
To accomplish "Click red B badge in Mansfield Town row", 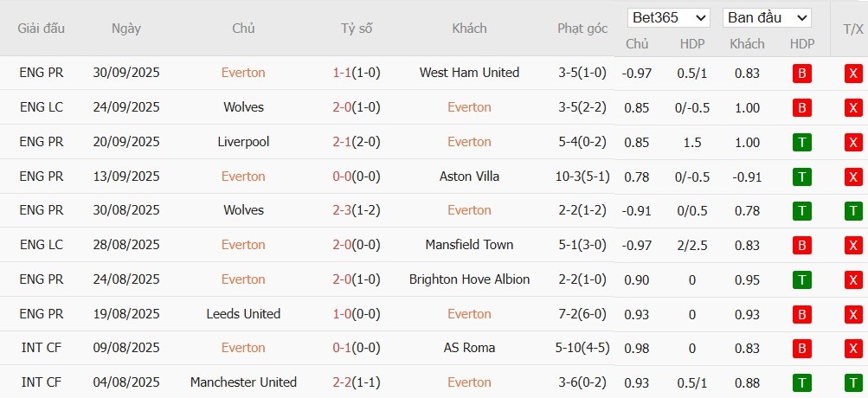I will tap(801, 245).
